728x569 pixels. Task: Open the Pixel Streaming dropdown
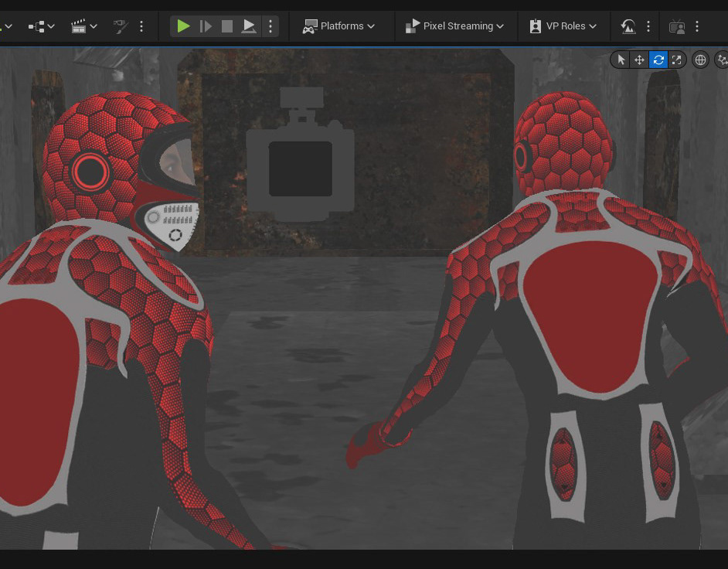454,26
